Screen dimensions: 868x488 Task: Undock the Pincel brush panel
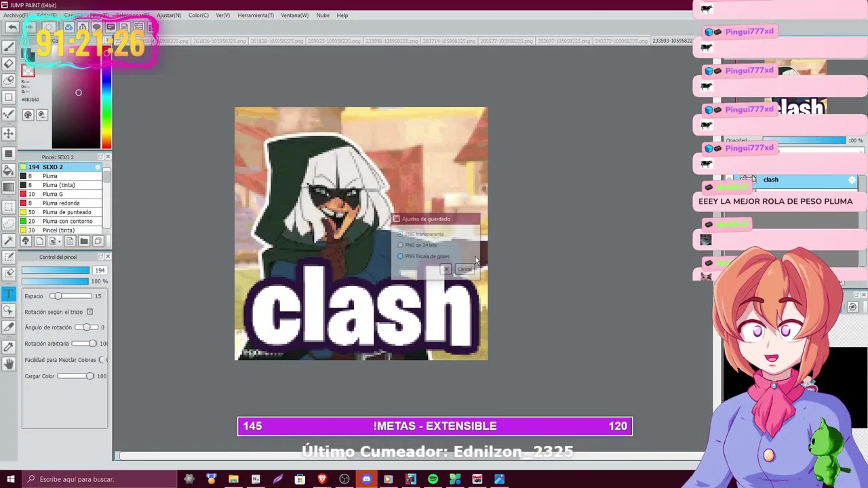point(100,157)
